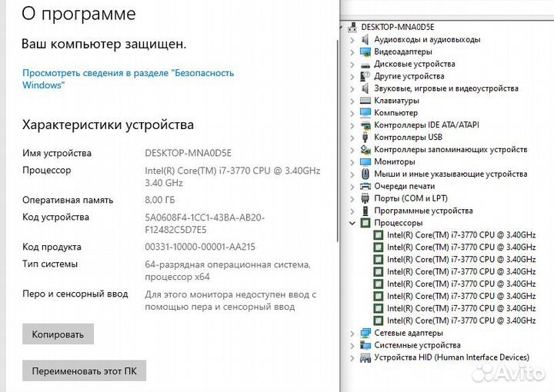Click the Устройства HID icon
Screen dimensions: 554x392
365,357
